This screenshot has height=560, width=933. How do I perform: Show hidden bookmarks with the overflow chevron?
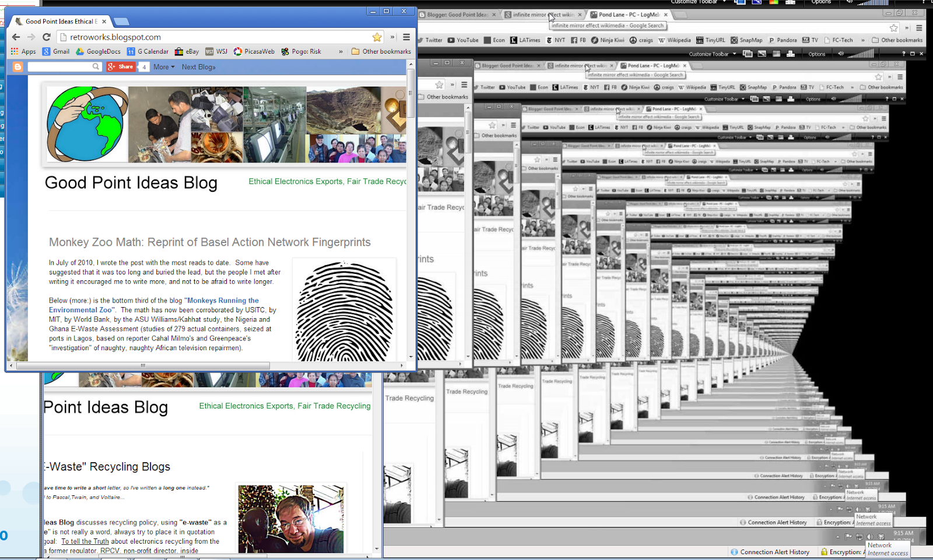pyautogui.click(x=341, y=51)
